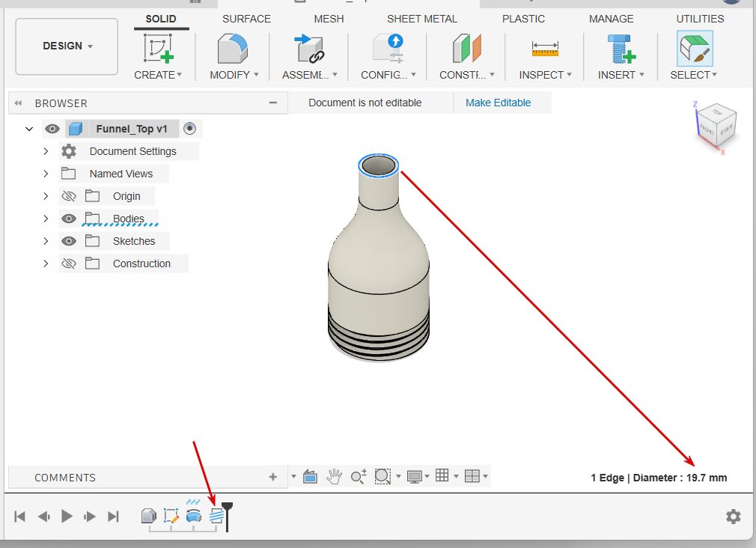Viewport: 756px width, 548px height.
Task: Switch to the SHEET METAL tab
Action: 422,19
